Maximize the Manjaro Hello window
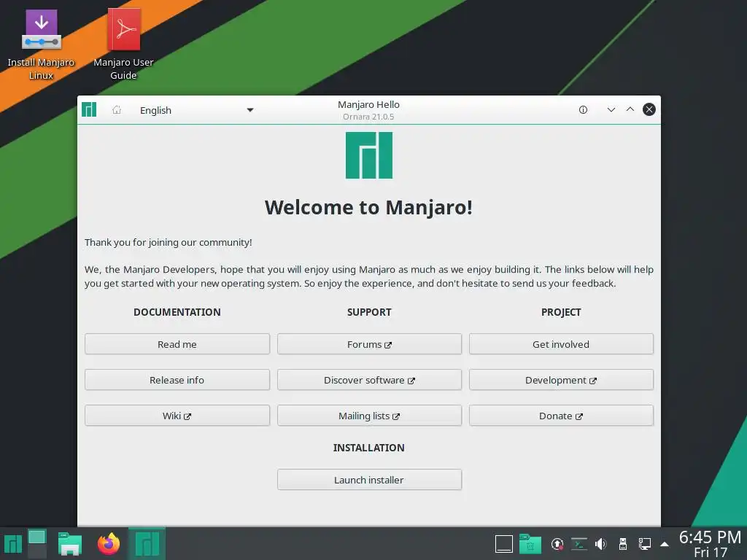747x560 pixels. [630, 109]
